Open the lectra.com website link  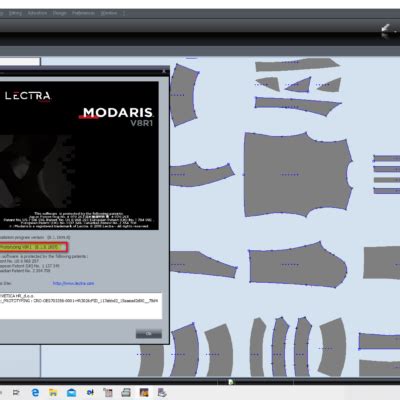click(73, 283)
